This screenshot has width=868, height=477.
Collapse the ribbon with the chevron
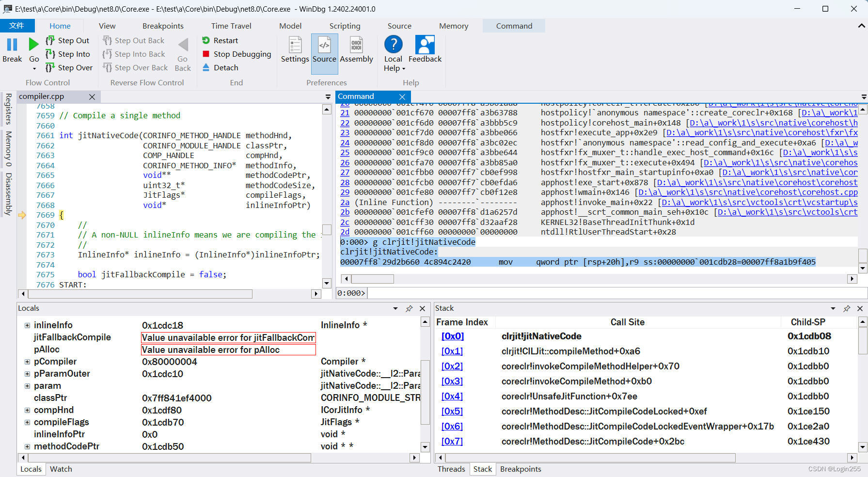click(862, 26)
